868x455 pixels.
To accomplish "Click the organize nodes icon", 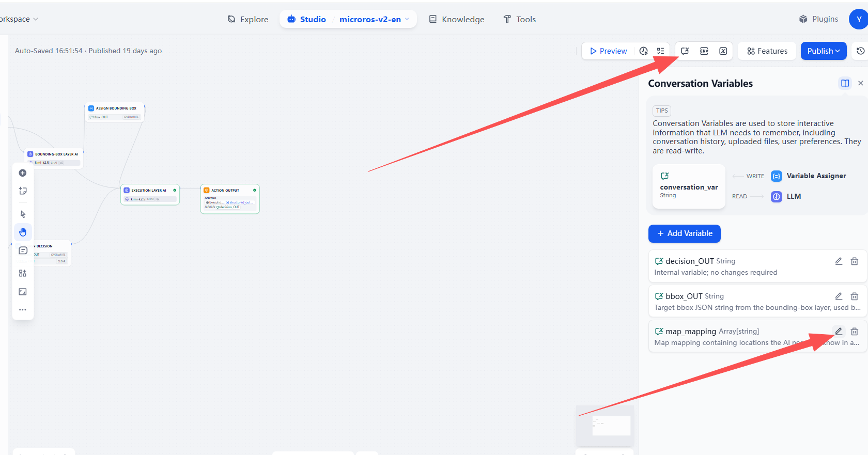I will (x=23, y=273).
